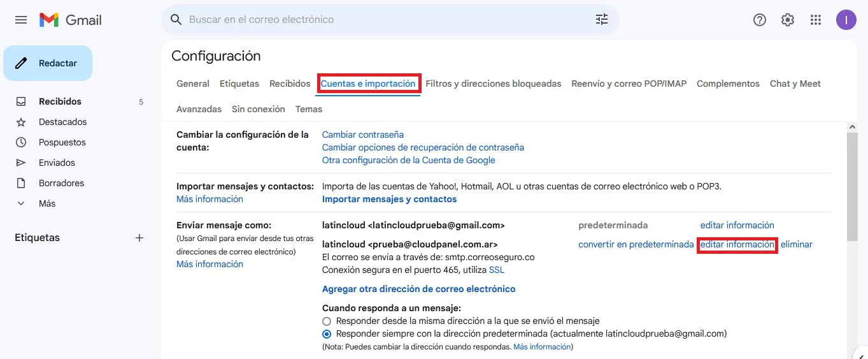Switch to Filtros y direcciones bloqueadas tab
Screen dimensions: 868x359
(x=493, y=84)
